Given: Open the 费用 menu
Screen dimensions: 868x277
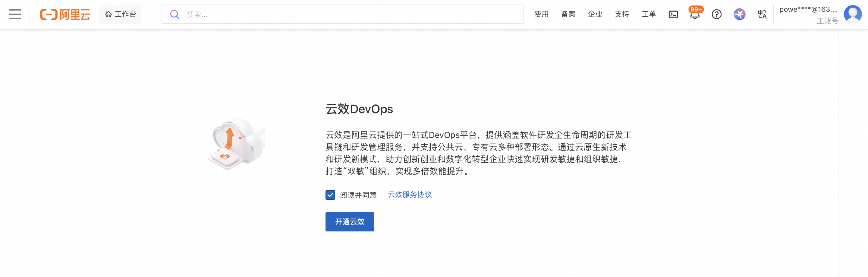Looking at the screenshot, I should 542,14.
